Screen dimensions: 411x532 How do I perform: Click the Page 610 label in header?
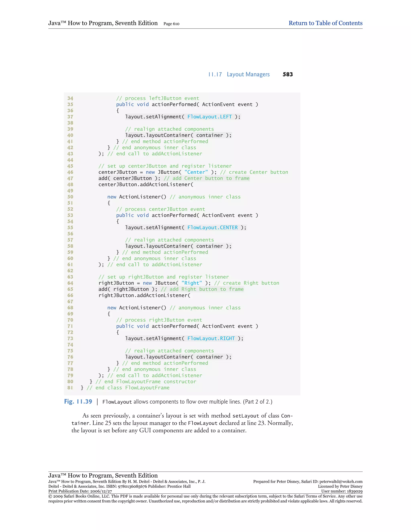click(x=171, y=24)
